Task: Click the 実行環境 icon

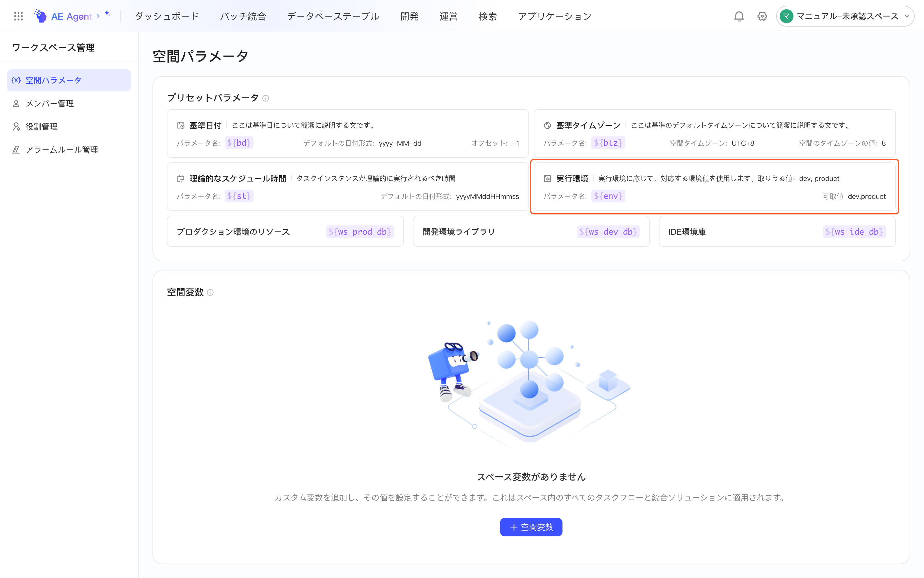Action: pos(547,179)
